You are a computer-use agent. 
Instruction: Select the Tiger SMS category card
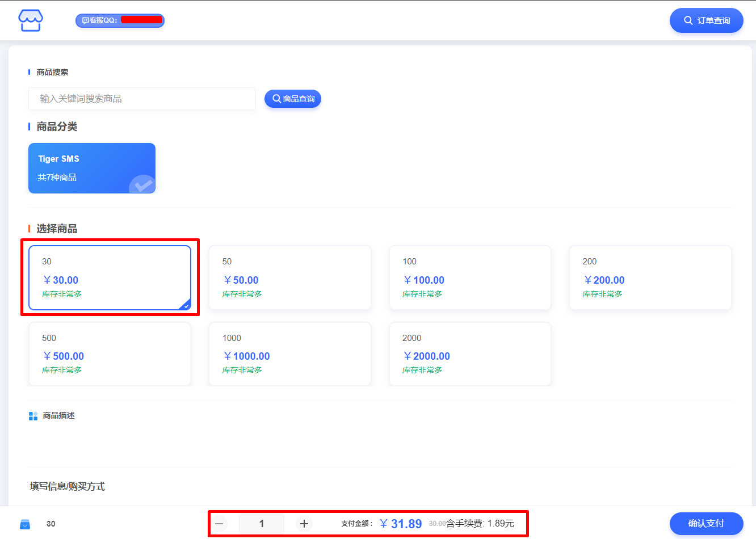point(92,168)
